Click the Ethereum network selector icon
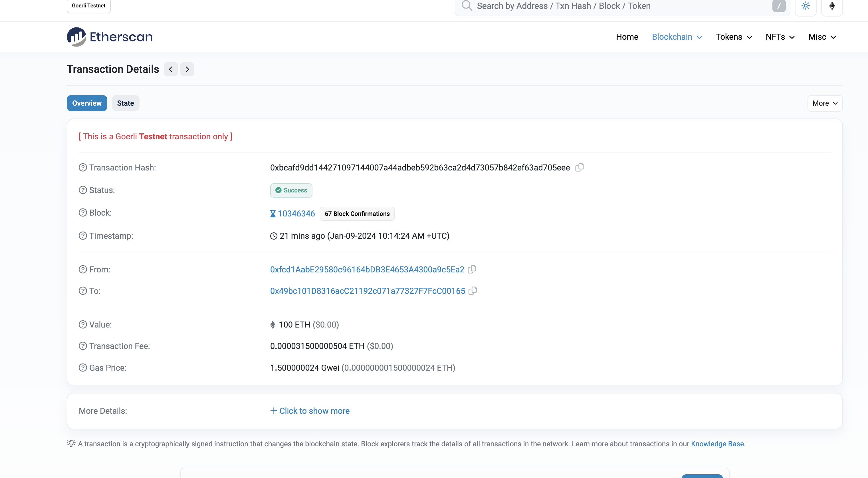This screenshot has width=868, height=478. pos(831,6)
